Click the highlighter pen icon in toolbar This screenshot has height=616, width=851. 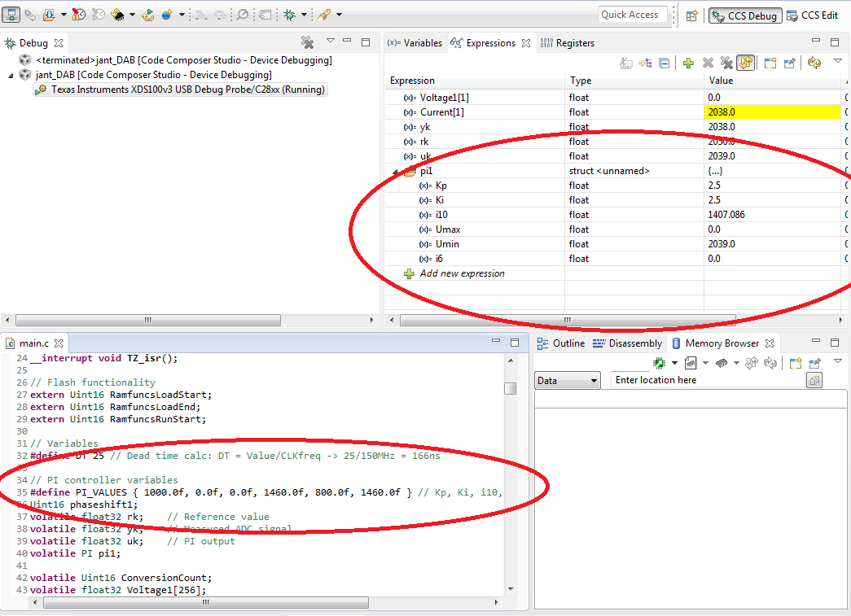click(x=325, y=15)
